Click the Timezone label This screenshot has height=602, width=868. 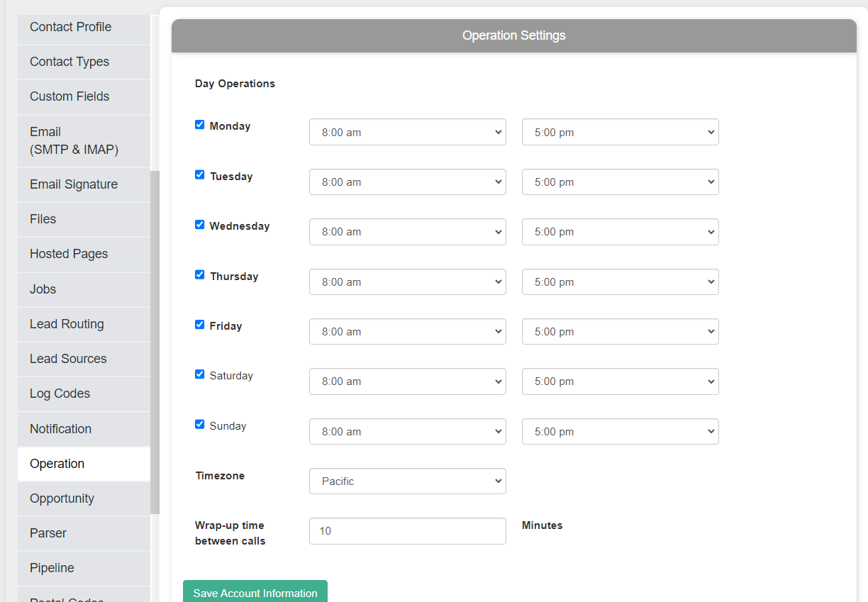point(220,476)
